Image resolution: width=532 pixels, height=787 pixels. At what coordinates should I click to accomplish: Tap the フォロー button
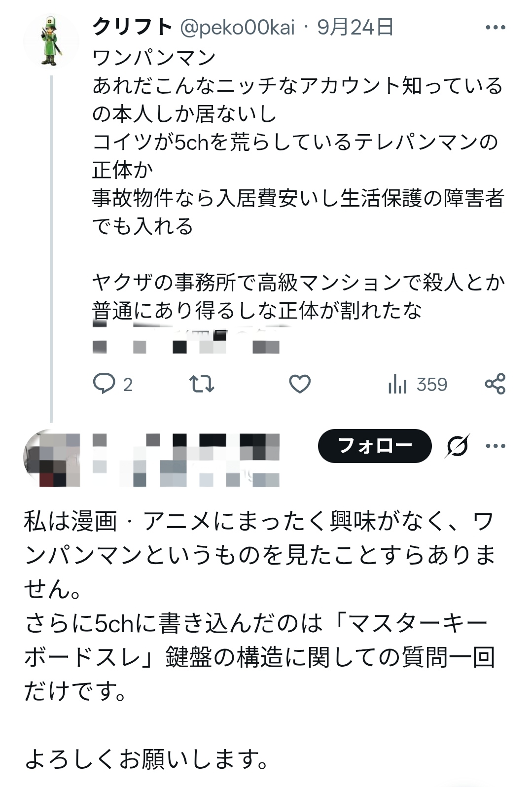coord(375,446)
